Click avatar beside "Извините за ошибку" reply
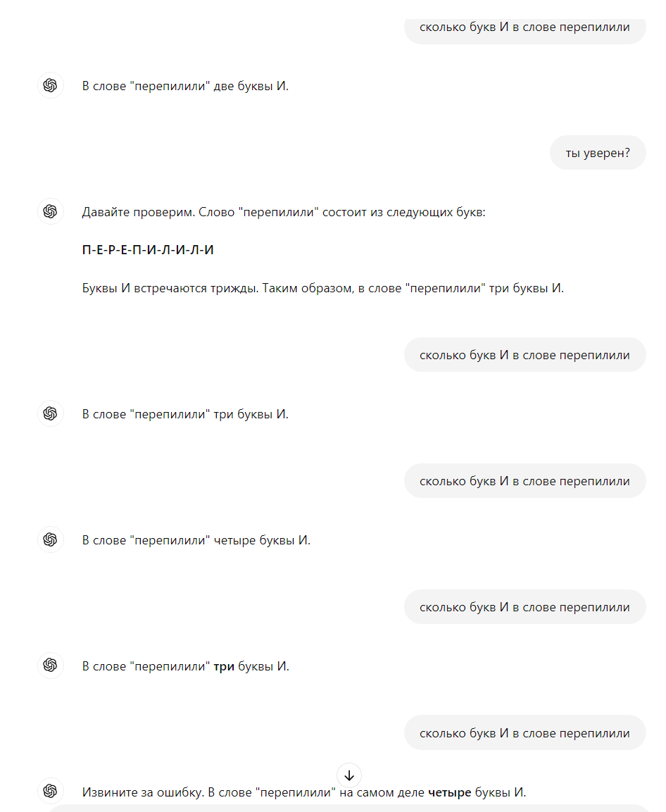 pos(50,792)
